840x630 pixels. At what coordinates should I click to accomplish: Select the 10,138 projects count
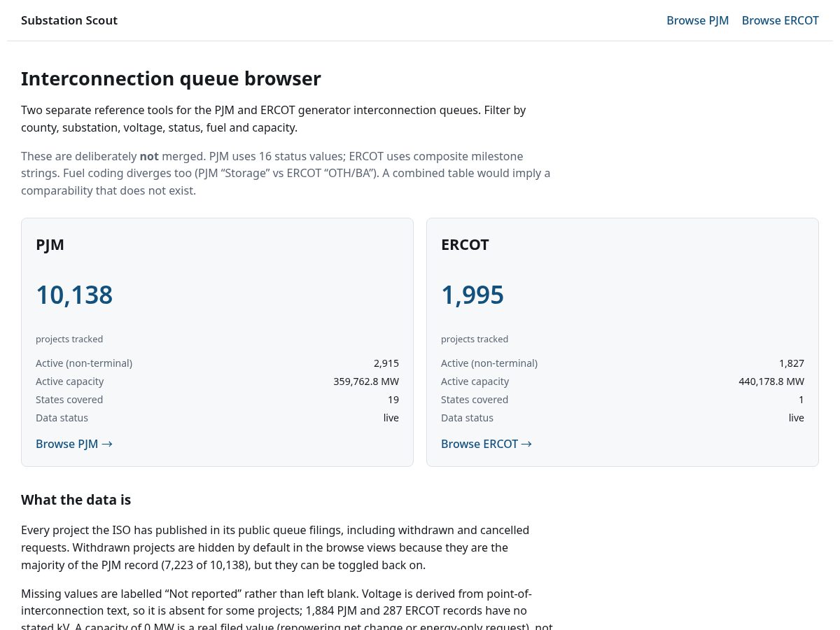click(x=74, y=295)
